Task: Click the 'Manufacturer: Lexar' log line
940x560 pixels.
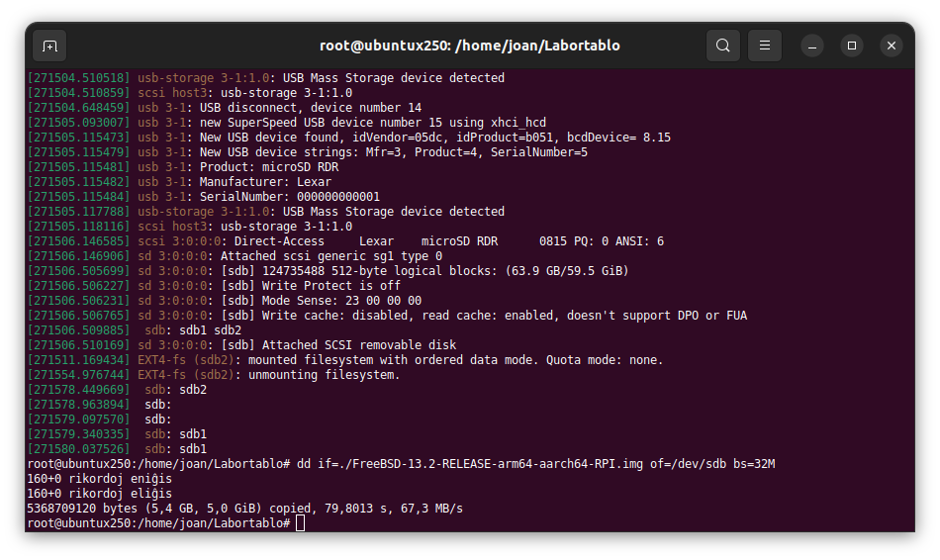Action: (x=179, y=182)
